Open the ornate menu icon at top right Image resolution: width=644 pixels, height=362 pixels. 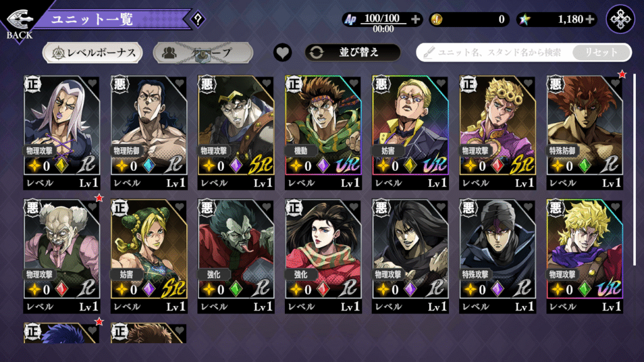[x=621, y=19]
